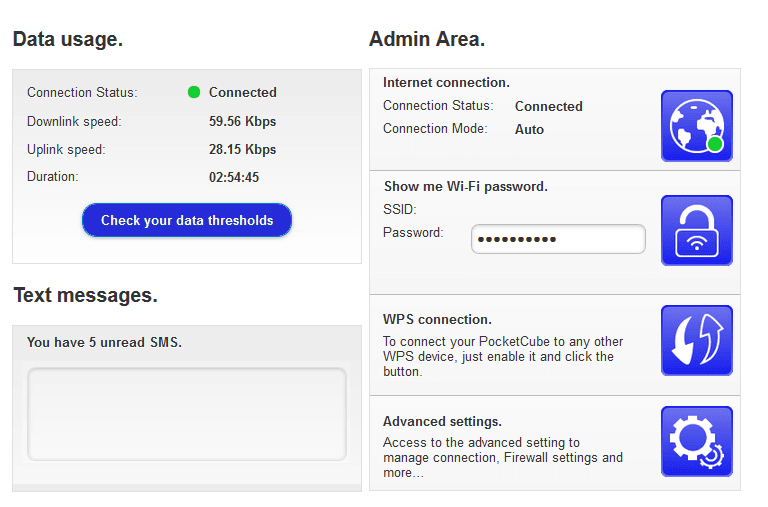The height and width of the screenshot is (507, 768).
Task: Check your data thresholds button
Action: (x=187, y=220)
